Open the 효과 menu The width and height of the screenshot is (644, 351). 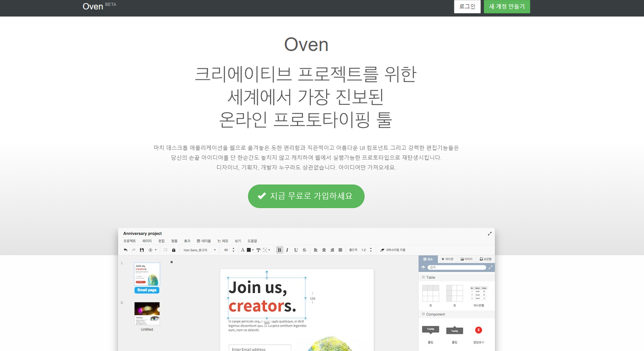pos(187,241)
